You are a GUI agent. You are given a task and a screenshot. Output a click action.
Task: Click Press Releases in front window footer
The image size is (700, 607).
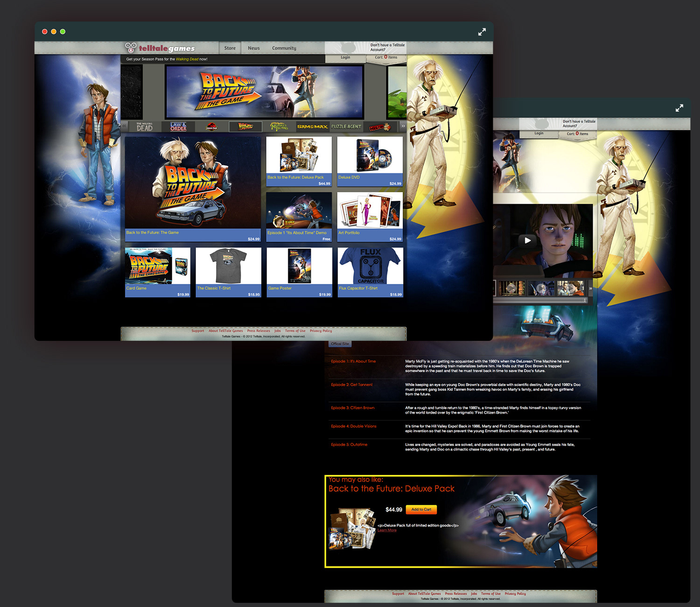pos(259,331)
